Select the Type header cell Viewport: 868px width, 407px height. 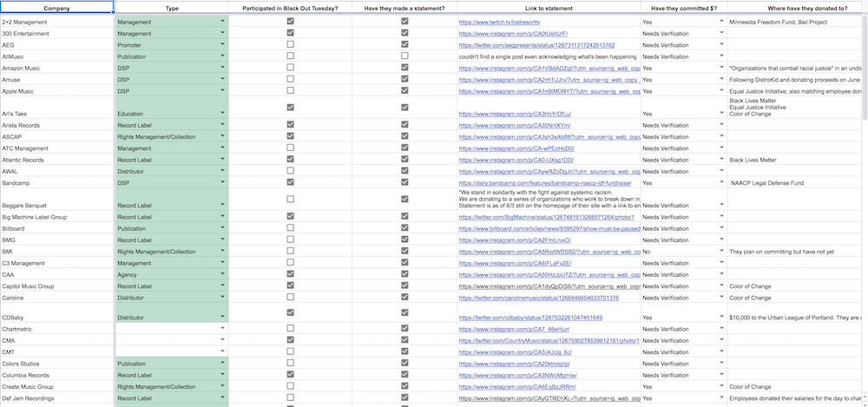[172, 9]
